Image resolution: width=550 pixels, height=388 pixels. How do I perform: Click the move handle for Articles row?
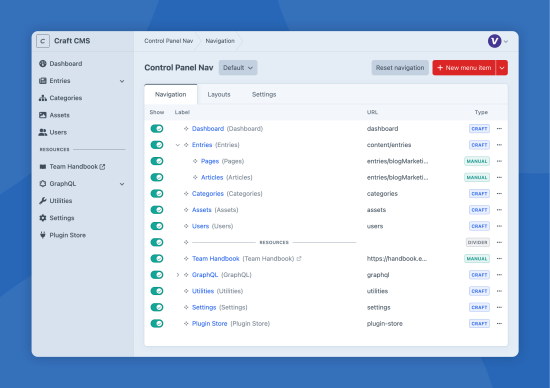coord(195,178)
